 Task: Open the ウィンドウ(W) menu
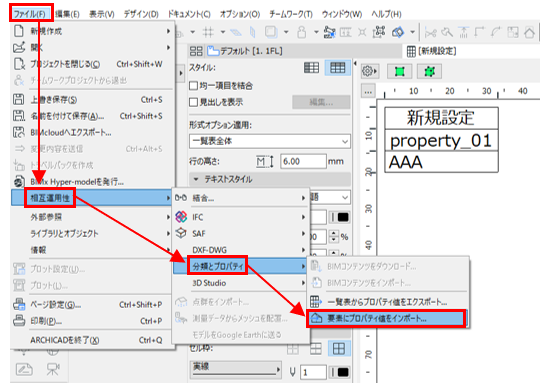tap(342, 14)
